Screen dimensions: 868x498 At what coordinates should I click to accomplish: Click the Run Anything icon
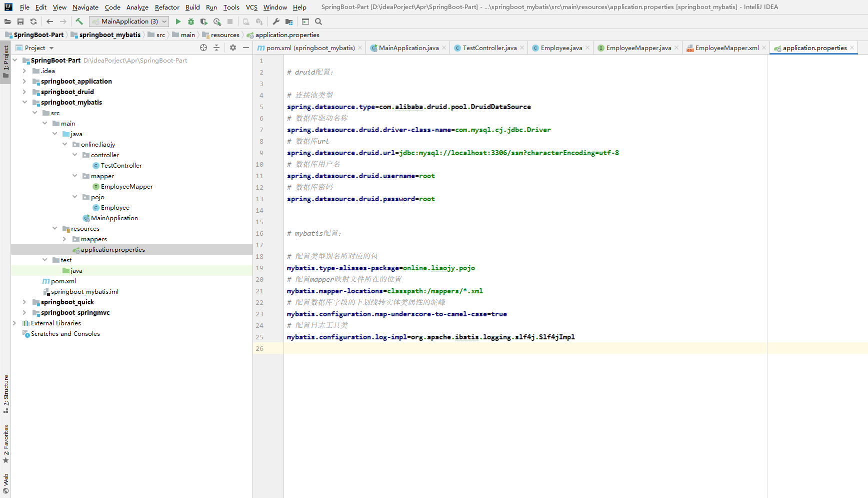point(305,22)
